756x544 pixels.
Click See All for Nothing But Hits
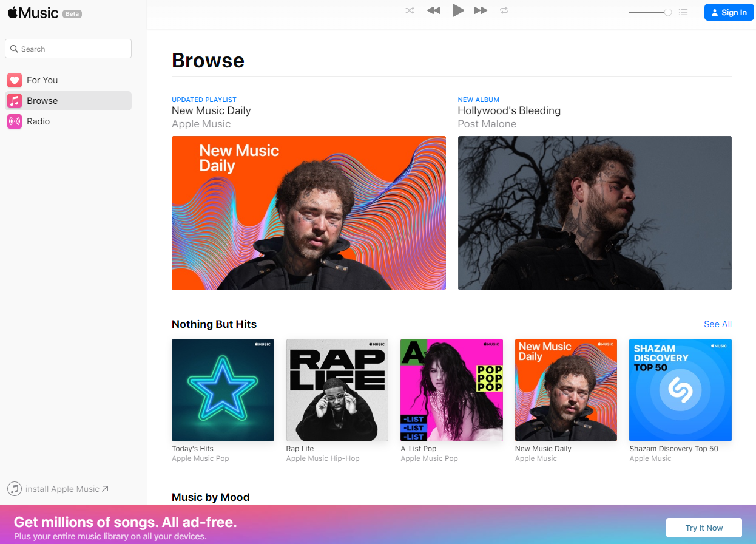718,324
